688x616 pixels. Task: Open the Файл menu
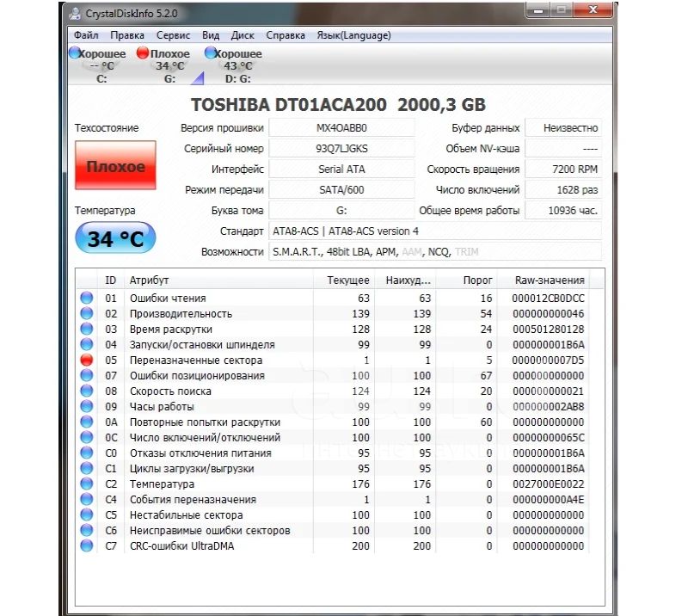[86, 35]
